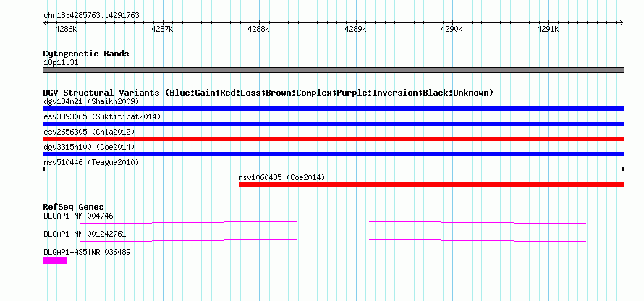644x301 pixels.
Task: Click the chr18:4285763..4291763 coordinate label
Action: (91, 15)
